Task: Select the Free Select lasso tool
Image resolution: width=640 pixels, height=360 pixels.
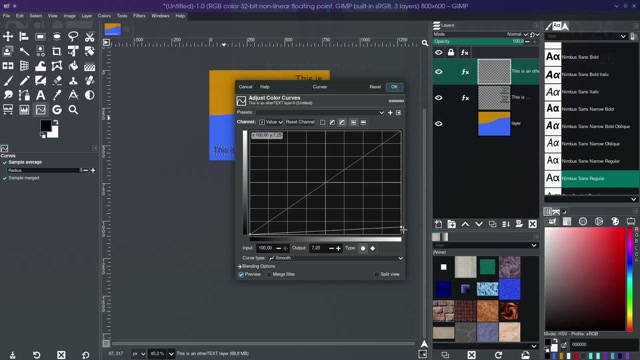Action: 73,37
